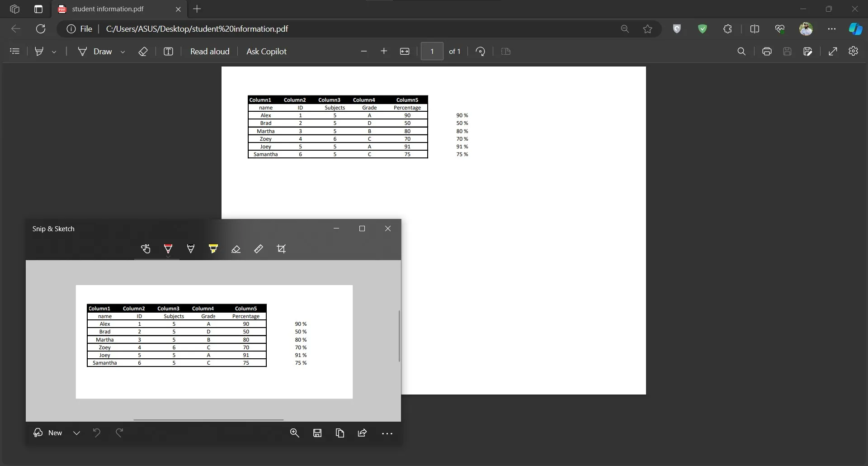Open browser Settings and more menu
Image resolution: width=868 pixels, height=466 pixels.
point(832,29)
